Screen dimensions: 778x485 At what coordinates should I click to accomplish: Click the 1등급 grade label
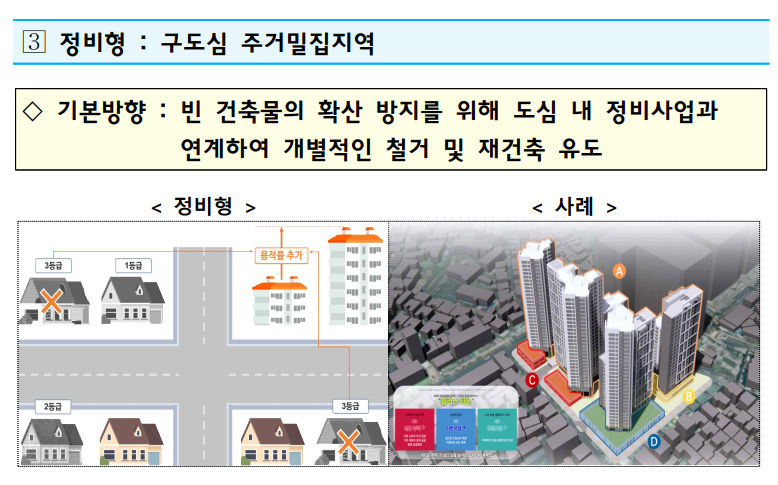coord(133,266)
